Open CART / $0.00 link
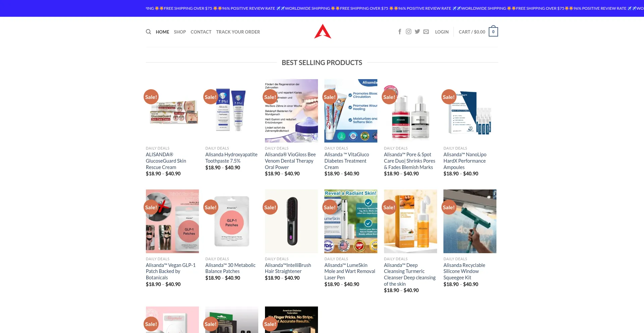The image size is (644, 333). [x=472, y=32]
